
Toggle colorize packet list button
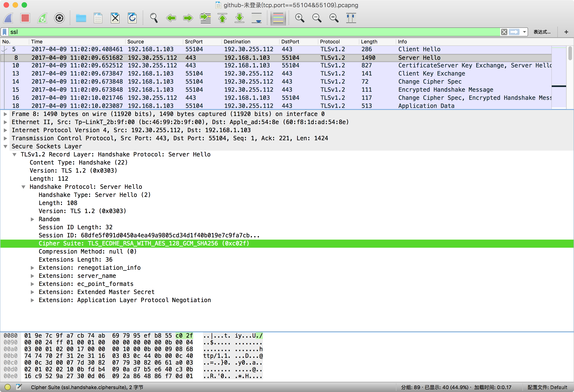(x=278, y=18)
